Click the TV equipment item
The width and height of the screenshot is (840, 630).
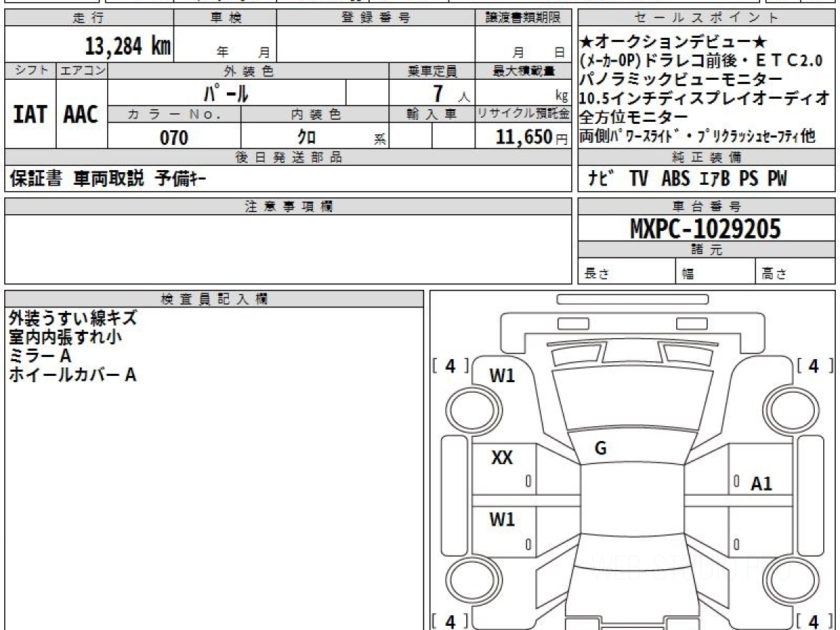(x=638, y=179)
